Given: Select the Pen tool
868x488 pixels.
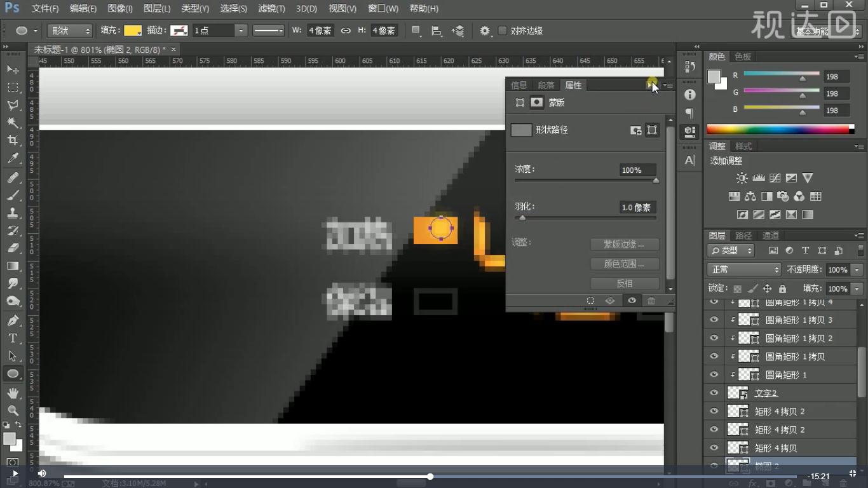Looking at the screenshot, I should tap(13, 321).
